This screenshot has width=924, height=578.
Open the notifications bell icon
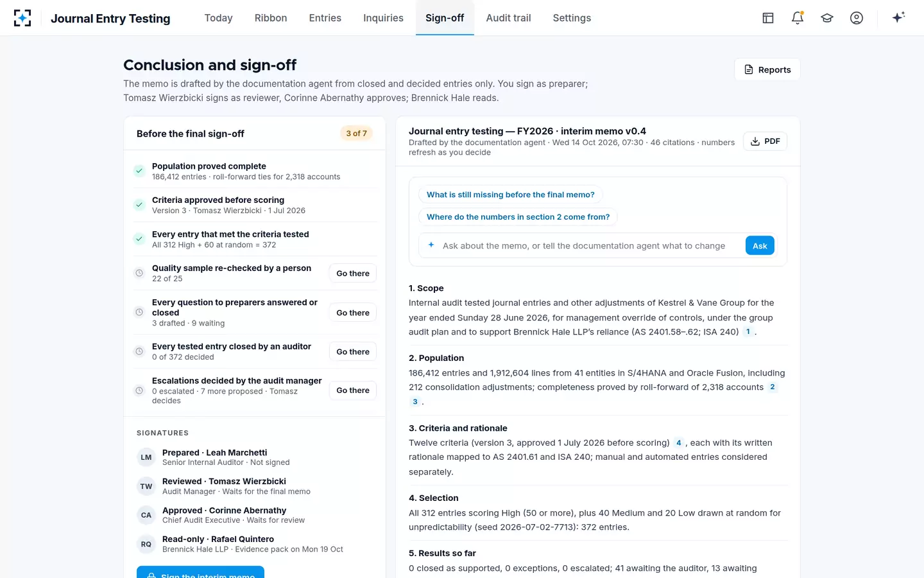pyautogui.click(x=798, y=18)
